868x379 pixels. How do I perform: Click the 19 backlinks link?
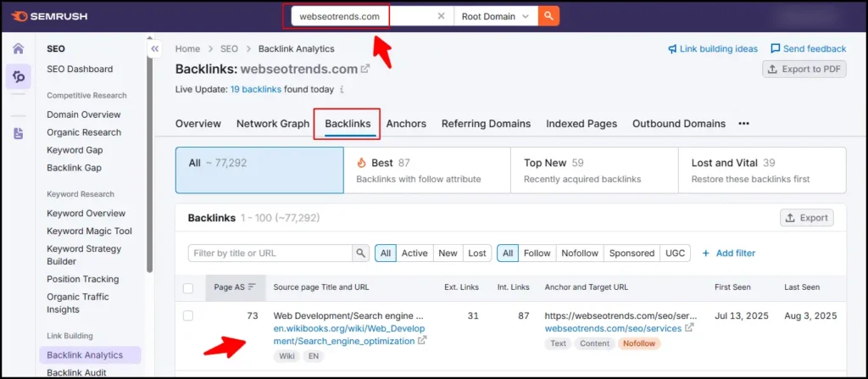[x=256, y=89]
